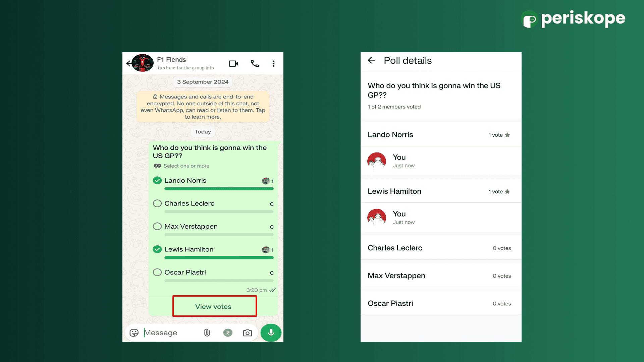Open the camera from message bar

point(247,333)
